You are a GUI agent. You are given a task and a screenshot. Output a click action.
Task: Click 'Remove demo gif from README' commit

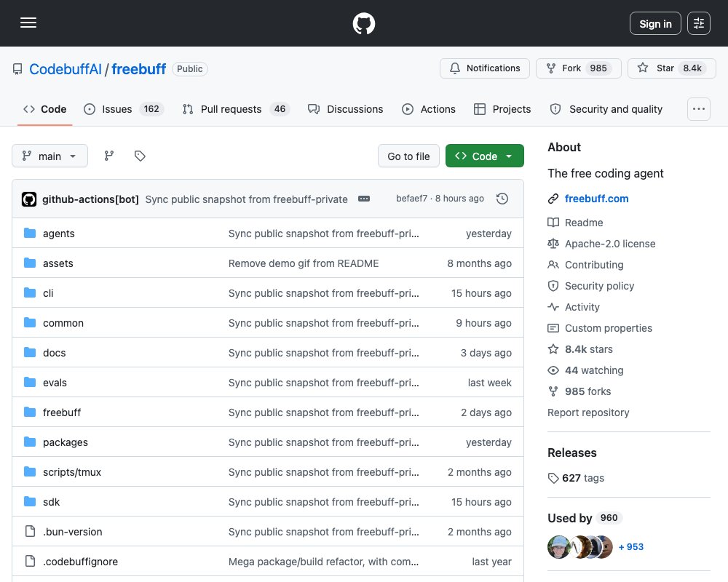coord(304,263)
